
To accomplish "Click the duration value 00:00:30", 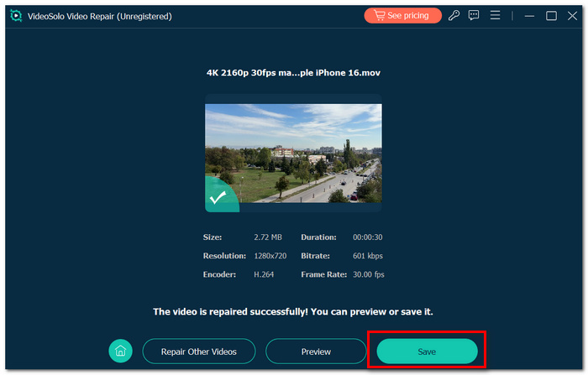I will pos(368,237).
